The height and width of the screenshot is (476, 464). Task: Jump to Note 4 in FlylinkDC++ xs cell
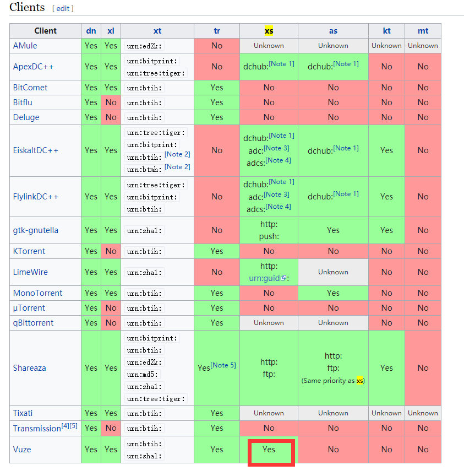(x=279, y=207)
